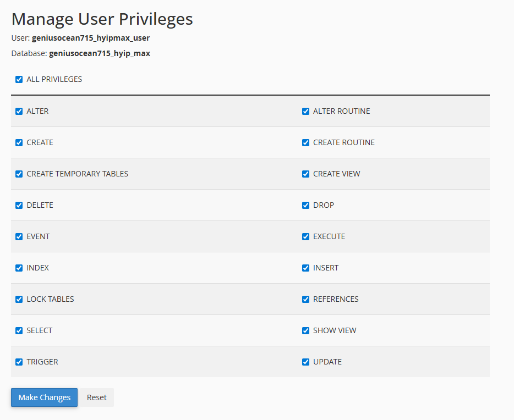514x420 pixels.
Task: Uncheck the CREATE privilege
Action: click(19, 143)
